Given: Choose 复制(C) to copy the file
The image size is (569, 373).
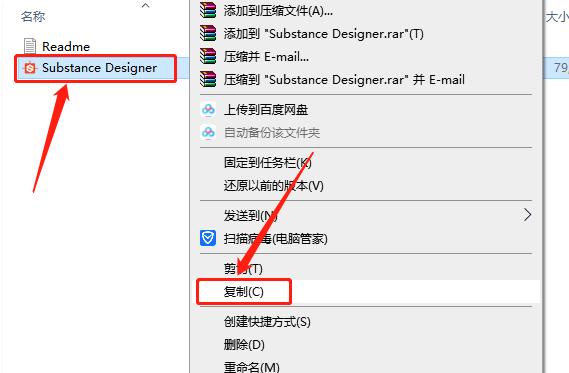Looking at the screenshot, I should (x=366, y=291).
